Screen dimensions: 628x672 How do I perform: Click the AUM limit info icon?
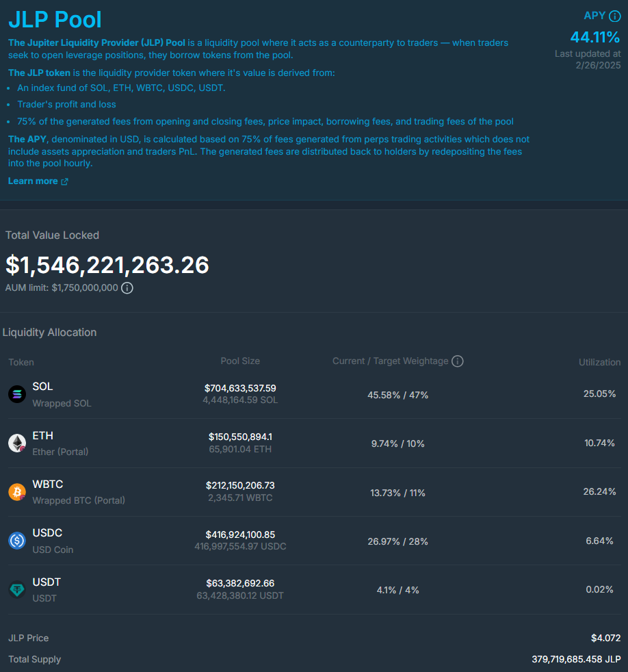tap(127, 288)
